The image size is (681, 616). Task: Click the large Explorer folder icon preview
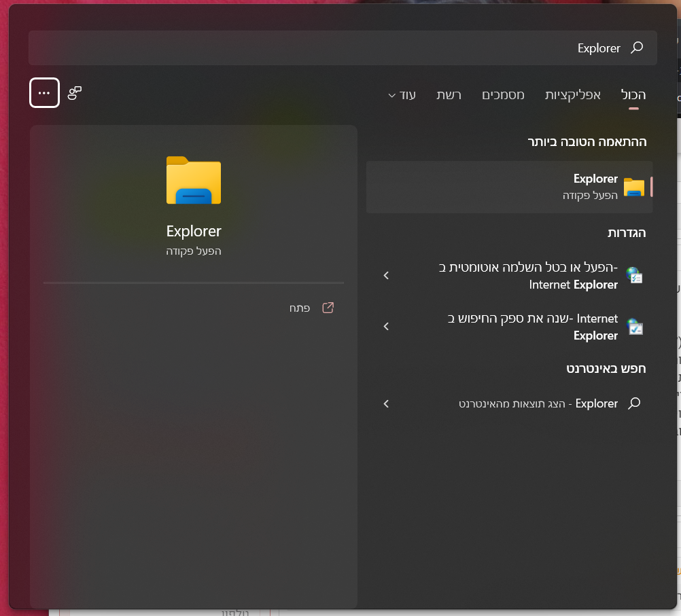pos(194,180)
